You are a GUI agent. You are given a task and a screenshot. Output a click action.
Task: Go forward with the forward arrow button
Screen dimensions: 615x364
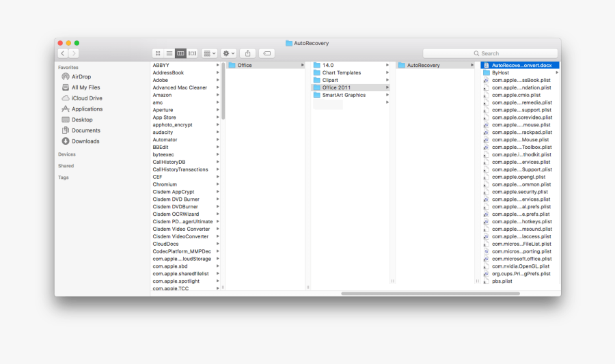[74, 53]
